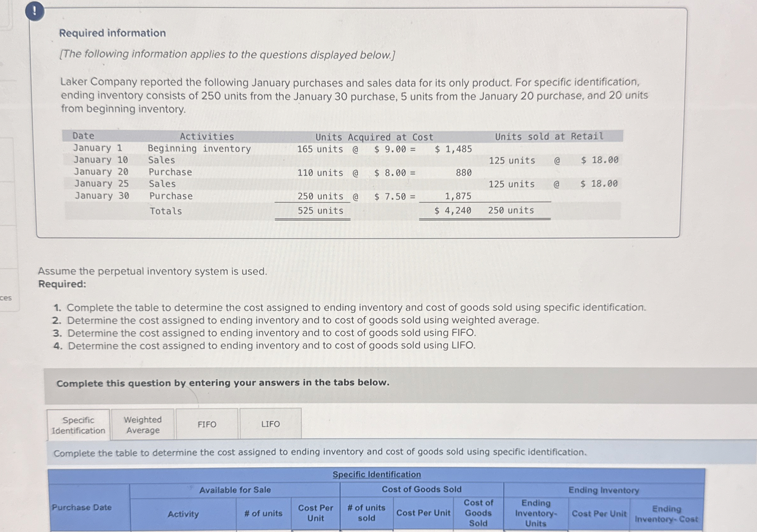The width and height of the screenshot is (757, 532).
Task: Click the '# of units' column header
Action: point(263,513)
